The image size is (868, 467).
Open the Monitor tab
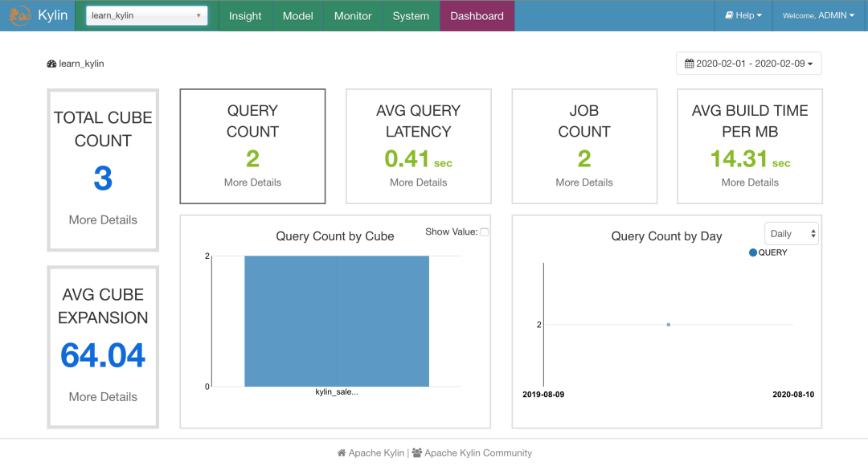[x=353, y=15]
